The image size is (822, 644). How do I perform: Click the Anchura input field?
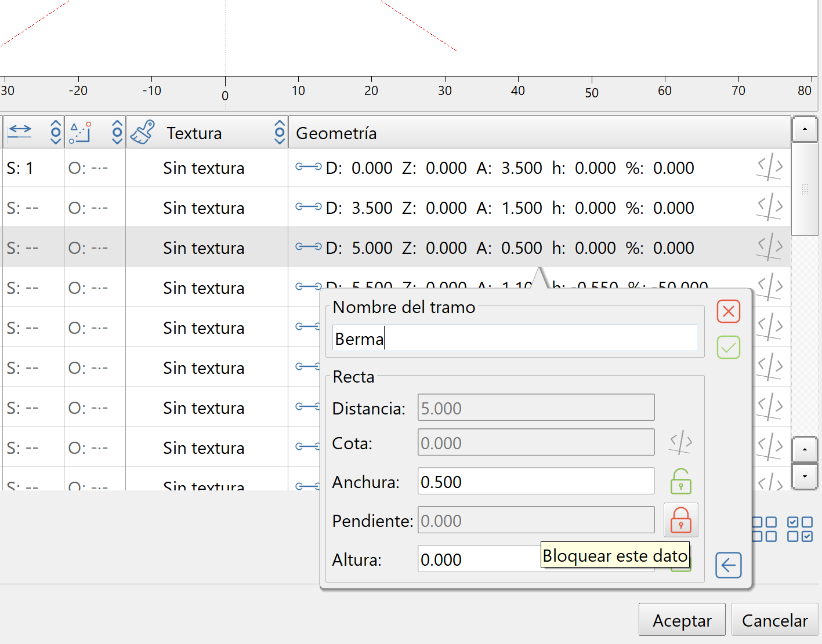(536, 481)
